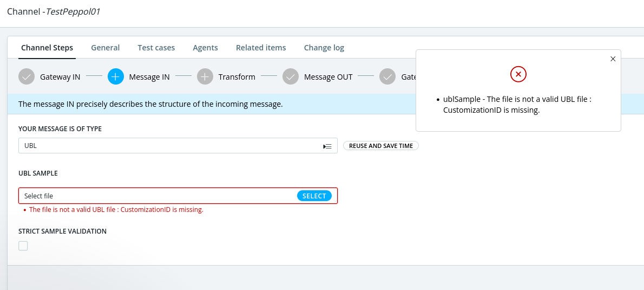Viewport: 644px width, 290px height.
Task: Switch to the General tab
Action: 105,48
